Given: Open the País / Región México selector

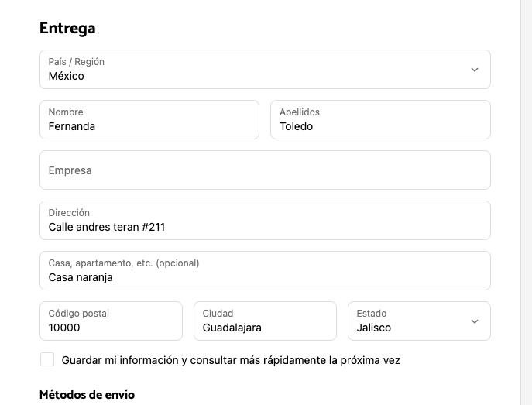Looking at the screenshot, I should tap(256, 70).
